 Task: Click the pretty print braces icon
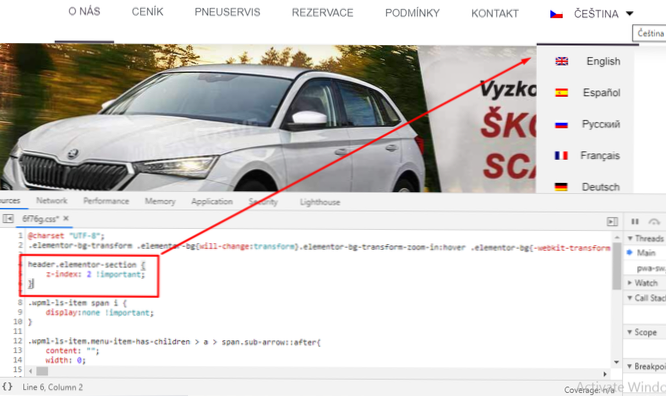pos(7,387)
